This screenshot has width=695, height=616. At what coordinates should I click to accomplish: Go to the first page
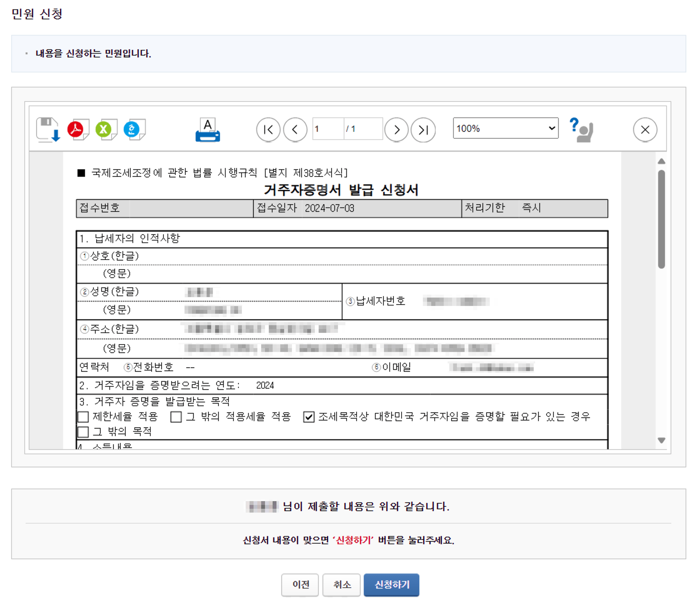click(268, 130)
